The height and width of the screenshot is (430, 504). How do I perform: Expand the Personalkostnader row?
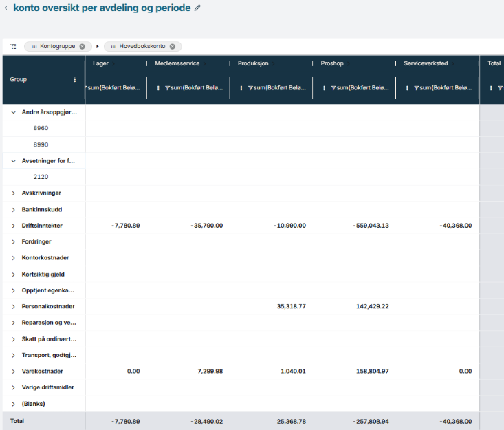13,307
